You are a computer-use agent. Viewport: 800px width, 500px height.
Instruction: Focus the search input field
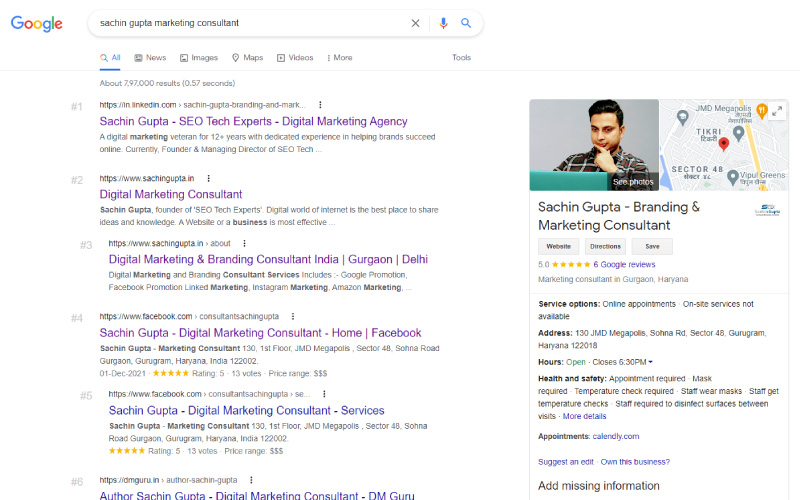pos(250,23)
